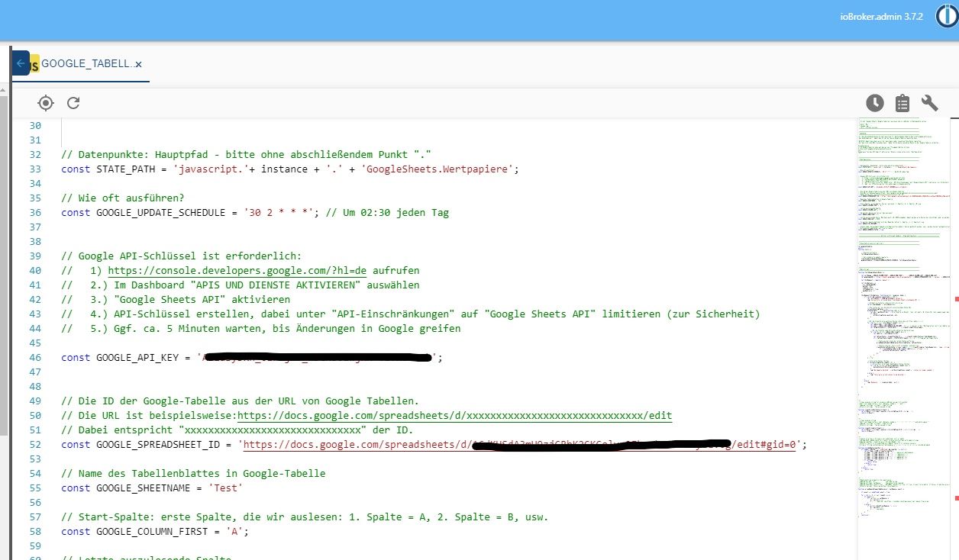
Task: Click the GOOGLE_COLUMN_FIRST 'A' value
Action: (x=234, y=531)
